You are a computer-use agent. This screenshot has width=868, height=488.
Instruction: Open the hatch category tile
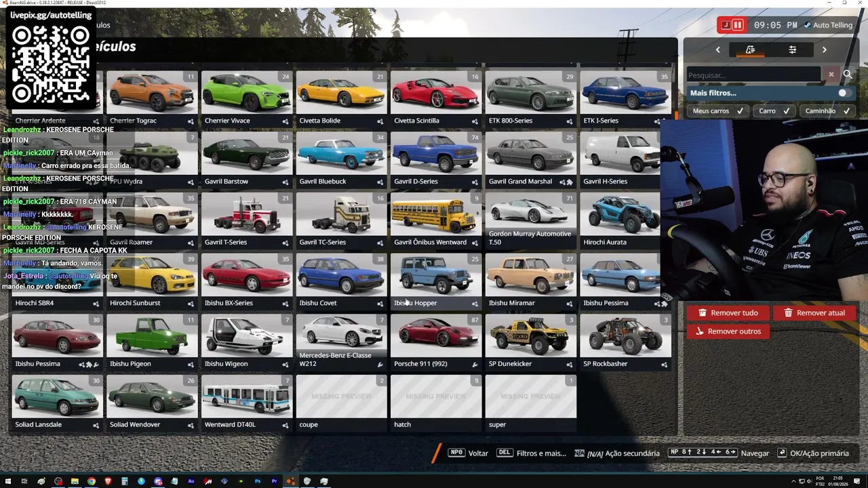[x=436, y=403]
